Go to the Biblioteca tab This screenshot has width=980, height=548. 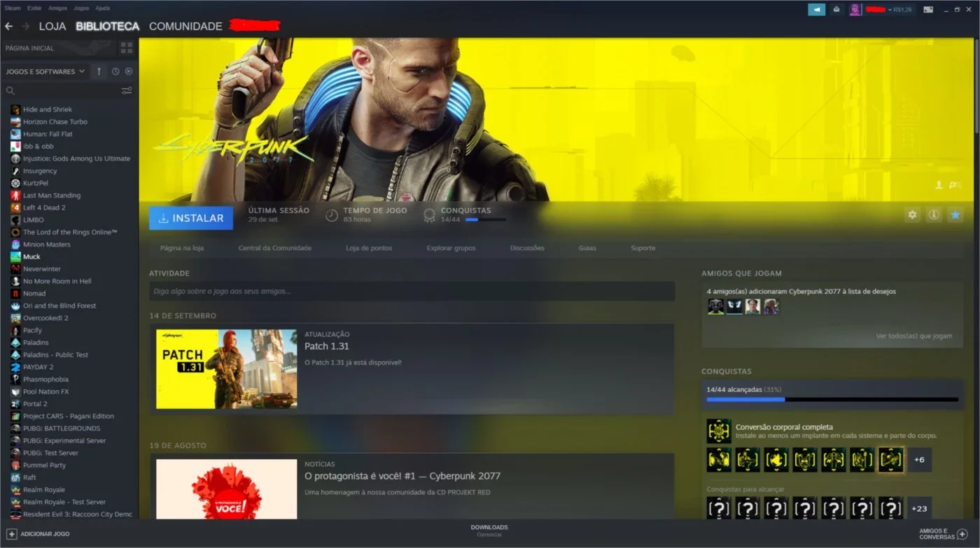pos(108,27)
